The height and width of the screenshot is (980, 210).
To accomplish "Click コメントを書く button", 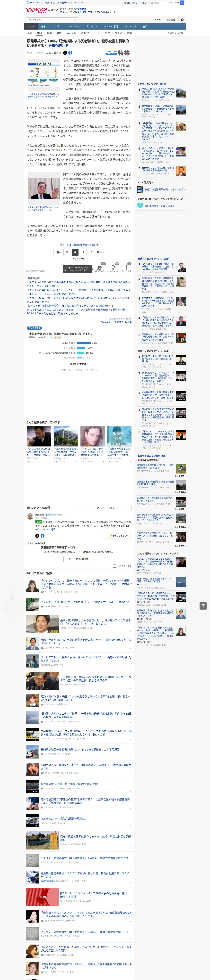I will pyautogui.click(x=105, y=508).
